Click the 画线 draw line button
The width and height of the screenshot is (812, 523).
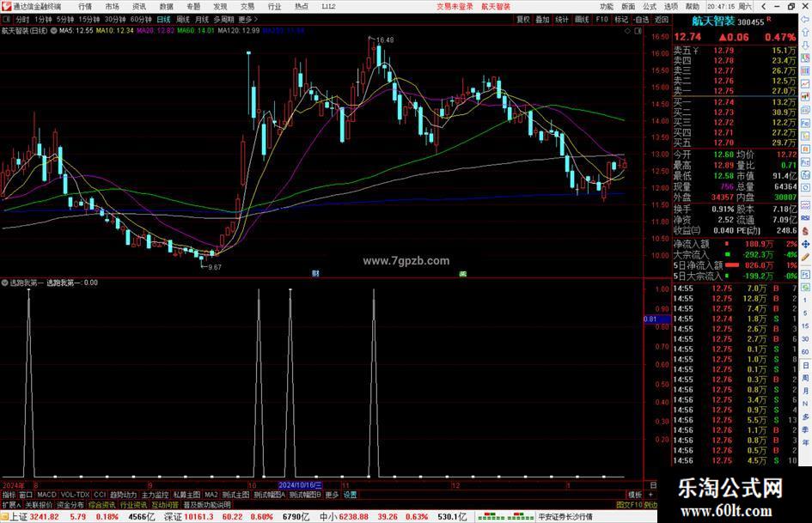tap(582, 19)
